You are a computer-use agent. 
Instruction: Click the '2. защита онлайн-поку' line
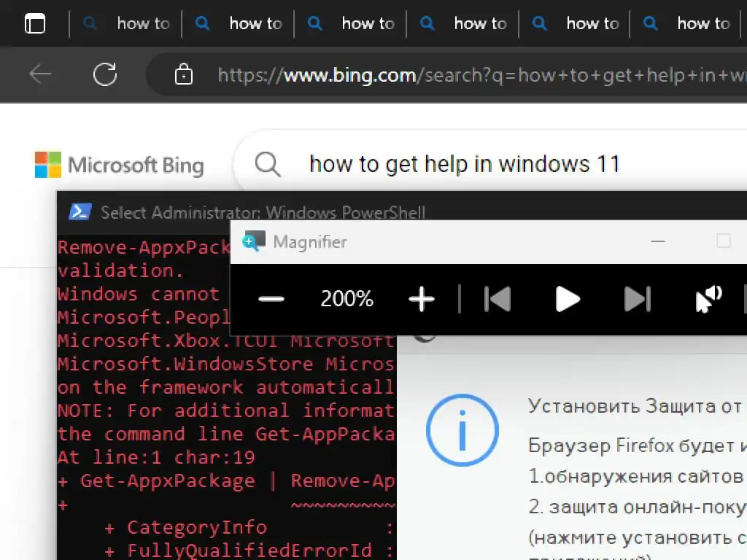(x=638, y=507)
